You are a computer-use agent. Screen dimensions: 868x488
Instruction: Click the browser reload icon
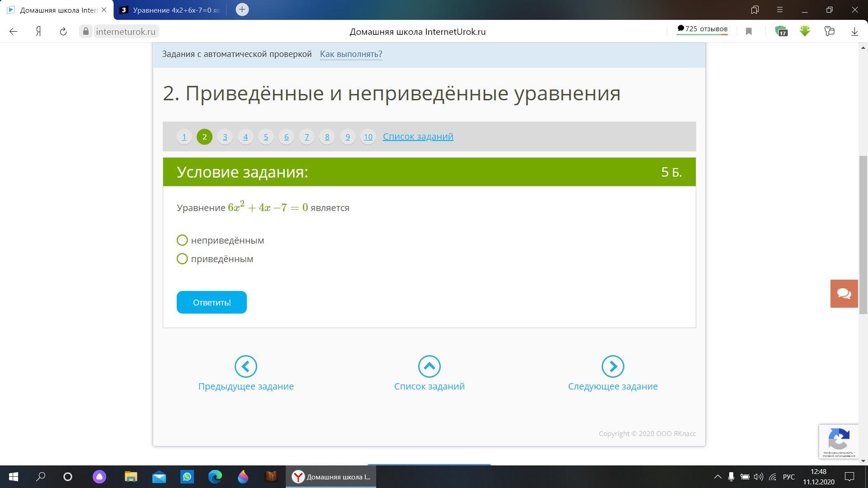pyautogui.click(x=63, y=32)
